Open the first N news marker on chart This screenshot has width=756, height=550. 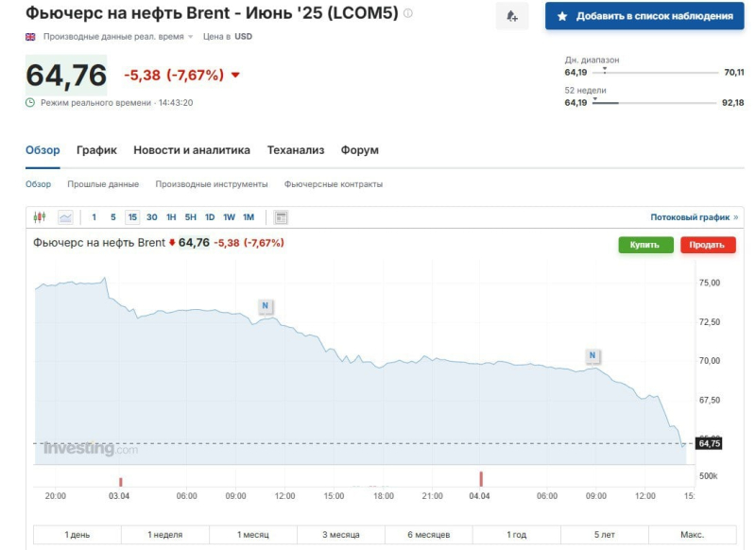[266, 305]
